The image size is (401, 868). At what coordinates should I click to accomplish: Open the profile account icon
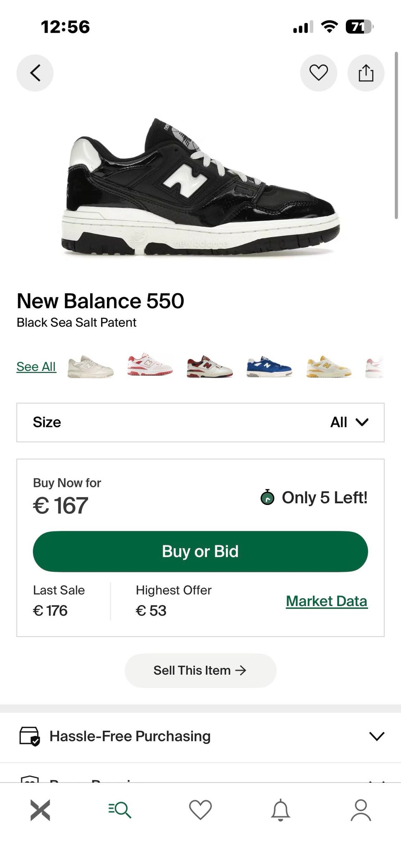click(361, 810)
